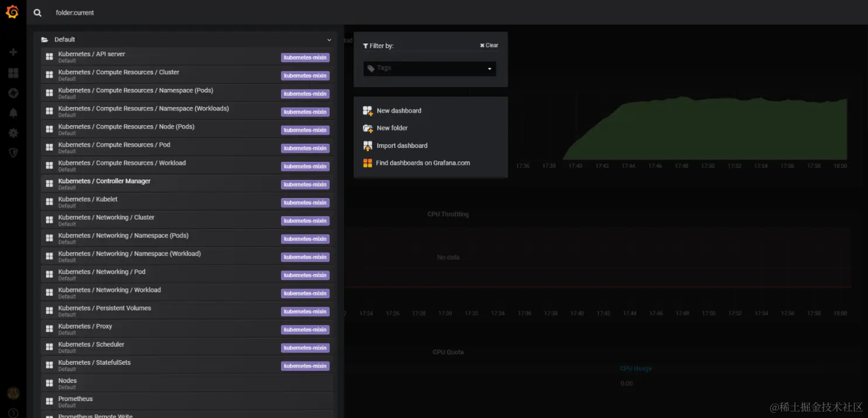Open the Create plus icon in sidebar
Screen dimensions: 868x418
13,52
